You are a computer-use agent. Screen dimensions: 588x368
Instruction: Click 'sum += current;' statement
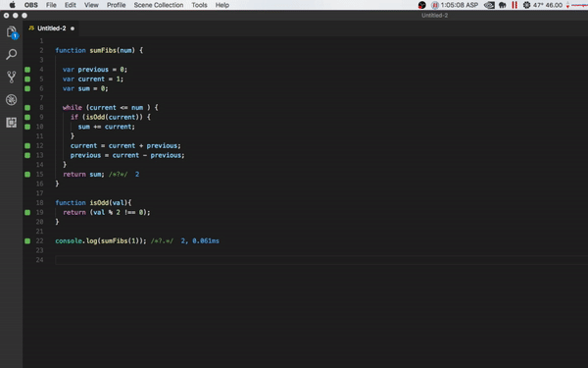107,127
